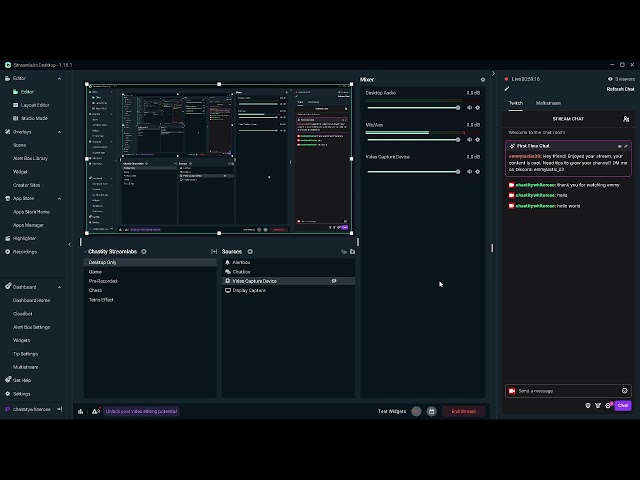This screenshot has height=480, width=640.
Task: Open Layout Editor in the sidebar
Action: (31, 105)
